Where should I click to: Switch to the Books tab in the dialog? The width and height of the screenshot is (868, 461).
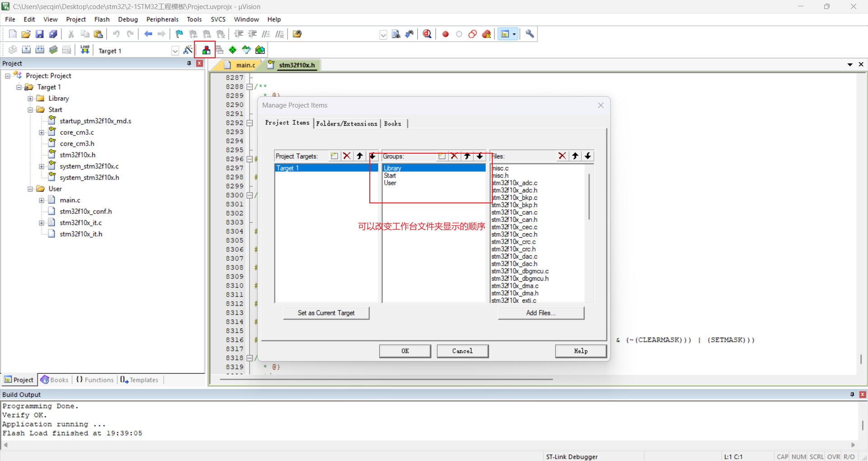pos(393,123)
